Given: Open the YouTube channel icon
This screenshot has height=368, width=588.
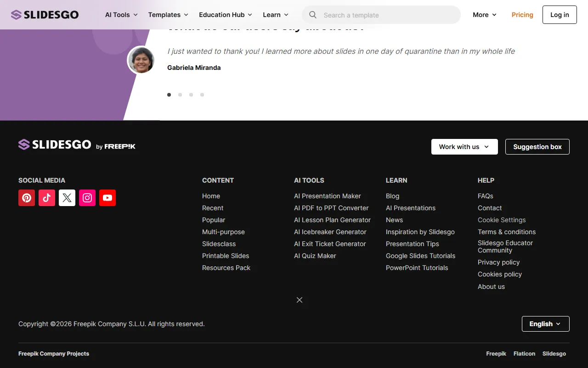Looking at the screenshot, I should [x=107, y=198].
